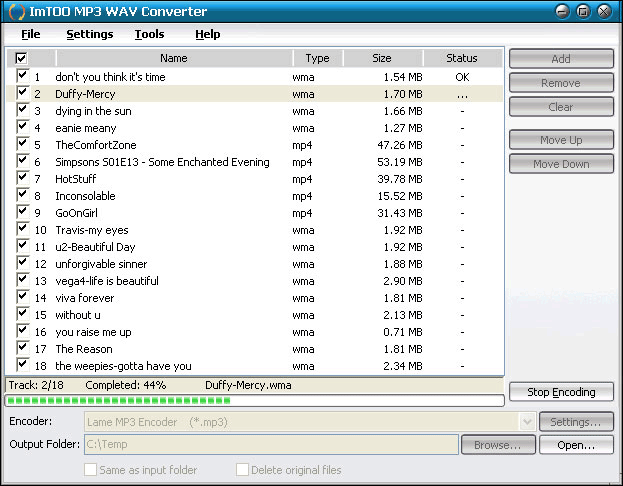Toggle the select-all checkbox in header

coord(21,58)
